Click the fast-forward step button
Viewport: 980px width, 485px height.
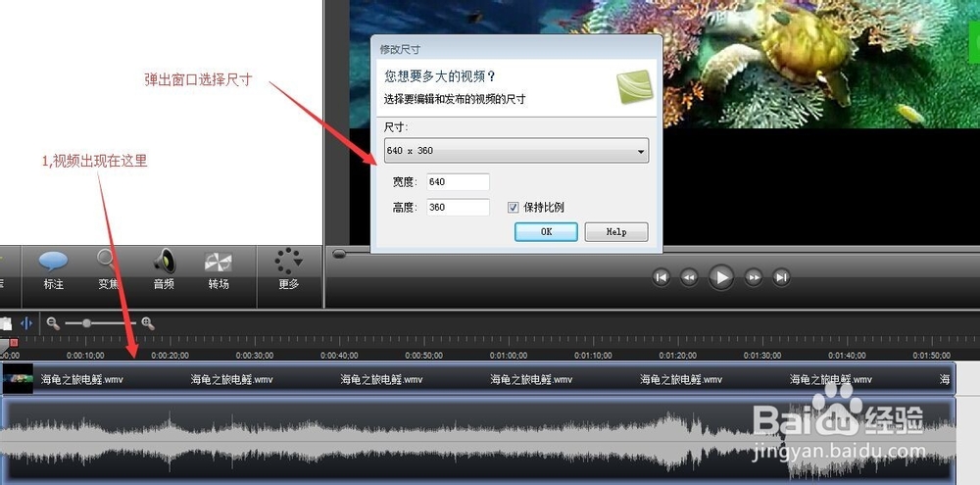pyautogui.click(x=753, y=277)
